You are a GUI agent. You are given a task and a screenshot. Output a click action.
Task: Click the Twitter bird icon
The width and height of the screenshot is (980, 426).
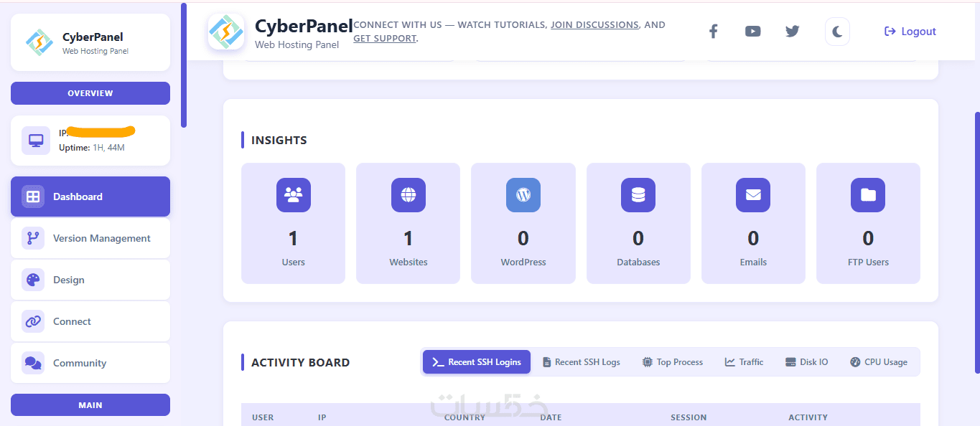click(792, 32)
